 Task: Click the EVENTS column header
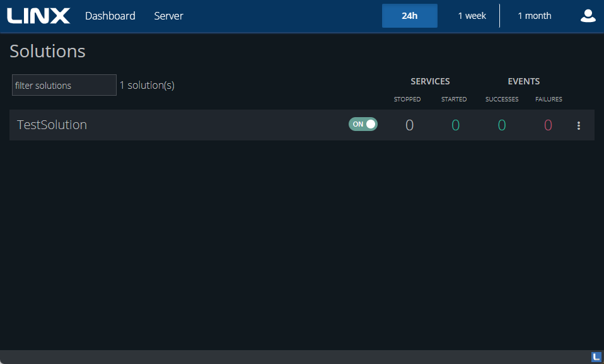coord(524,81)
